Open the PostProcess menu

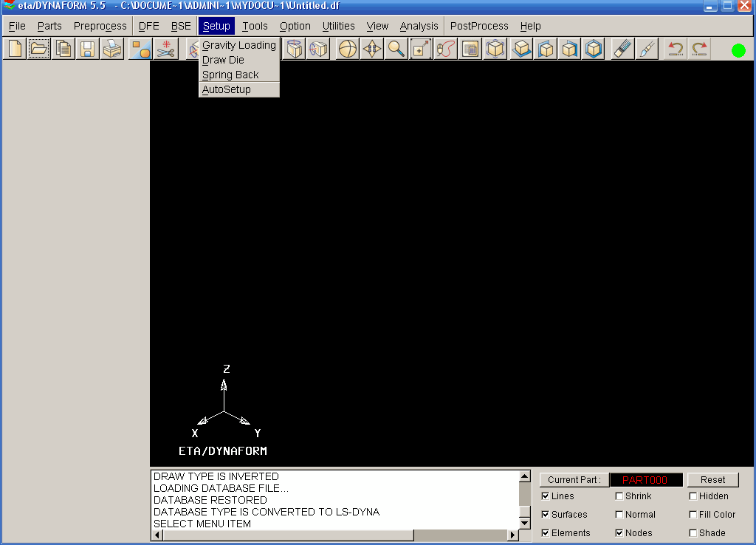[x=479, y=26]
